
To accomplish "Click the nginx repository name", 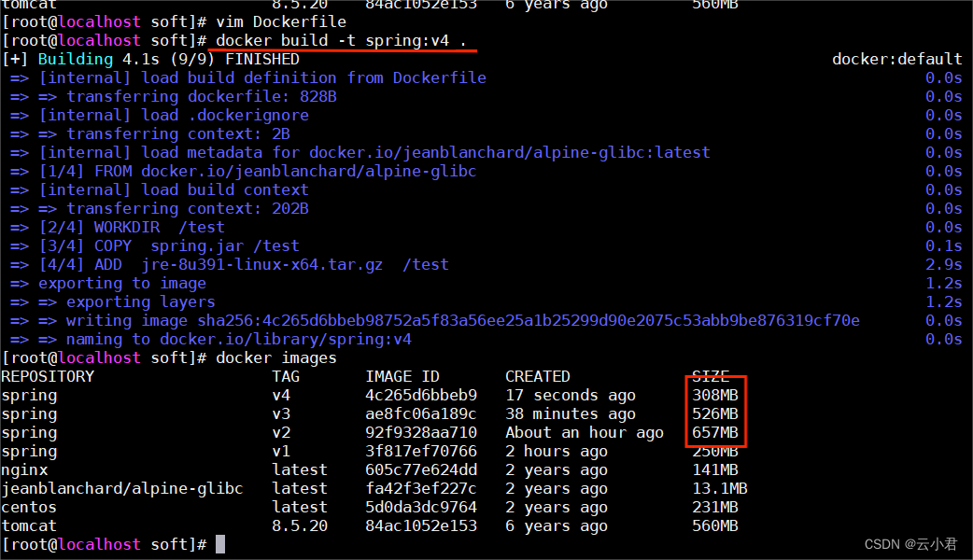I will tap(24, 470).
